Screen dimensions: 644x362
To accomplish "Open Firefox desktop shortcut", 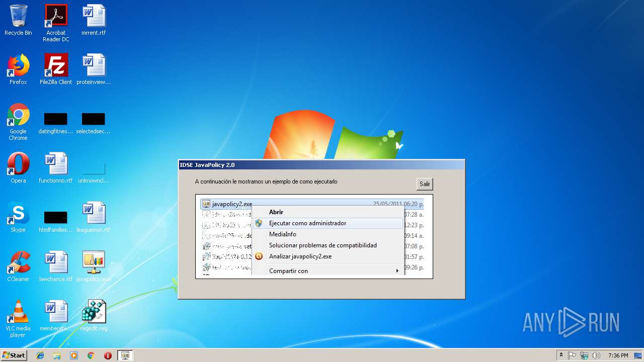I will point(18,69).
